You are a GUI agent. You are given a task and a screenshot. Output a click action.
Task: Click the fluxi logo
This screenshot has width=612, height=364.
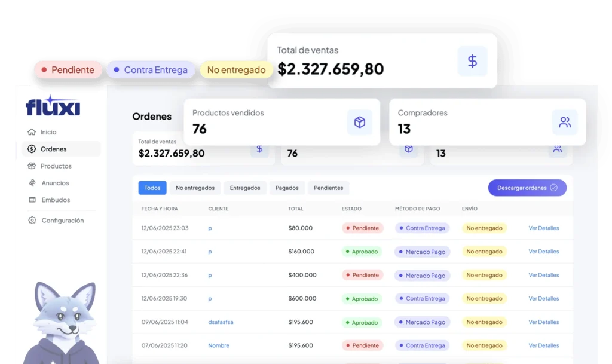(x=53, y=106)
